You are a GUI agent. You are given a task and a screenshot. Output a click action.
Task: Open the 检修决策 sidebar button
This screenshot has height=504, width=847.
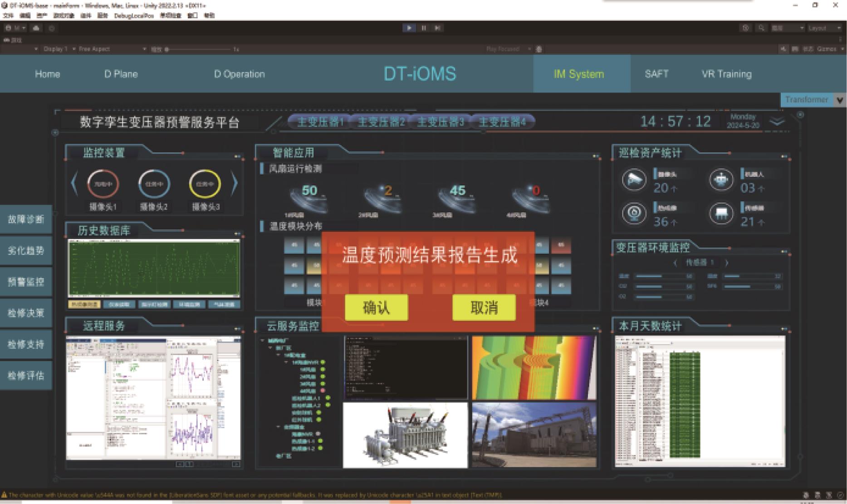pyautogui.click(x=26, y=313)
